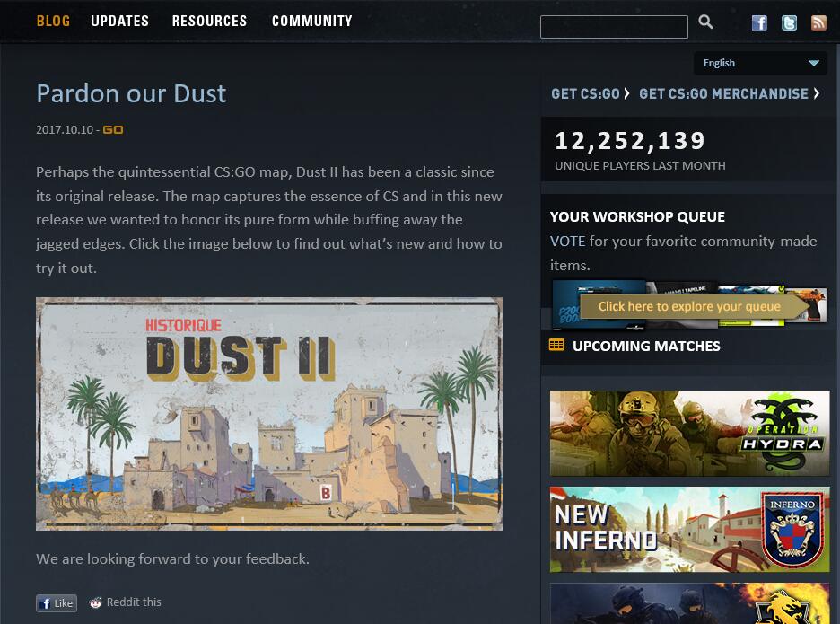840x624 pixels.
Task: Click the YOUR WORKSHOP QUEUE heading
Action: pos(637,216)
